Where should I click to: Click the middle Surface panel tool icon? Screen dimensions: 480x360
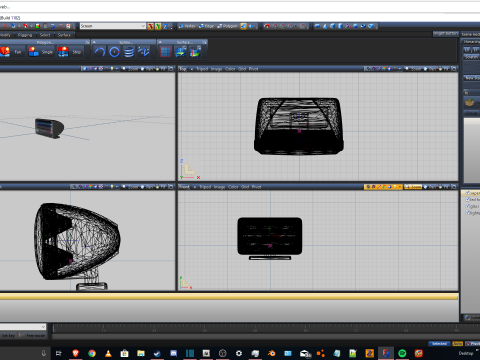[x=180, y=52]
